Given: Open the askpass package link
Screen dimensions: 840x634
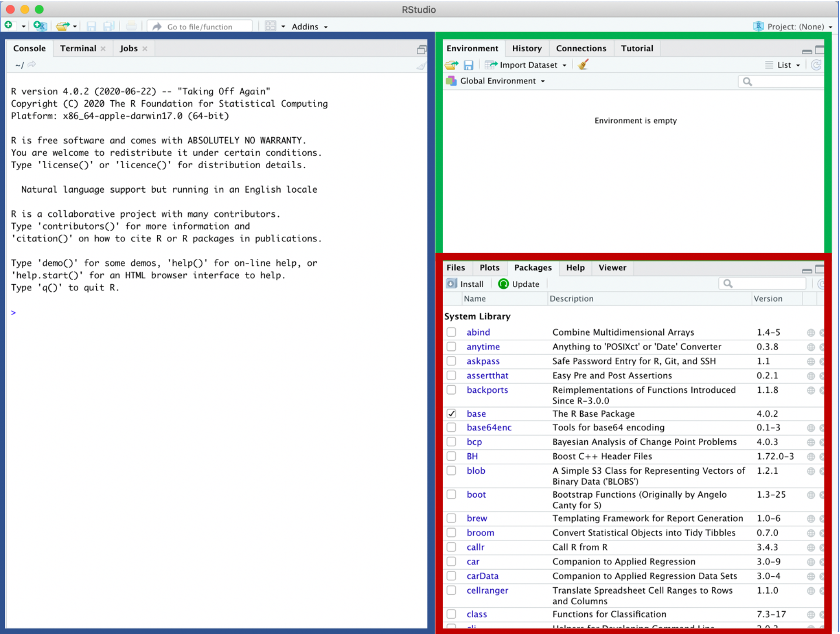Looking at the screenshot, I should 483,361.
